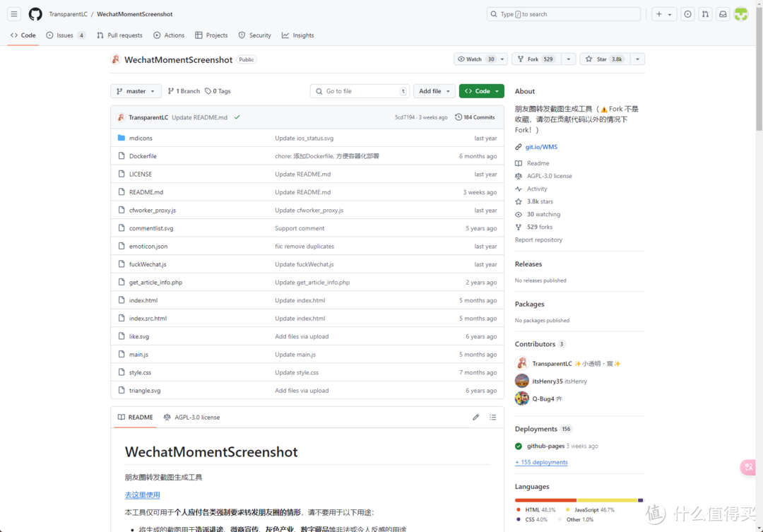Open the Insights tab

pyautogui.click(x=298, y=35)
